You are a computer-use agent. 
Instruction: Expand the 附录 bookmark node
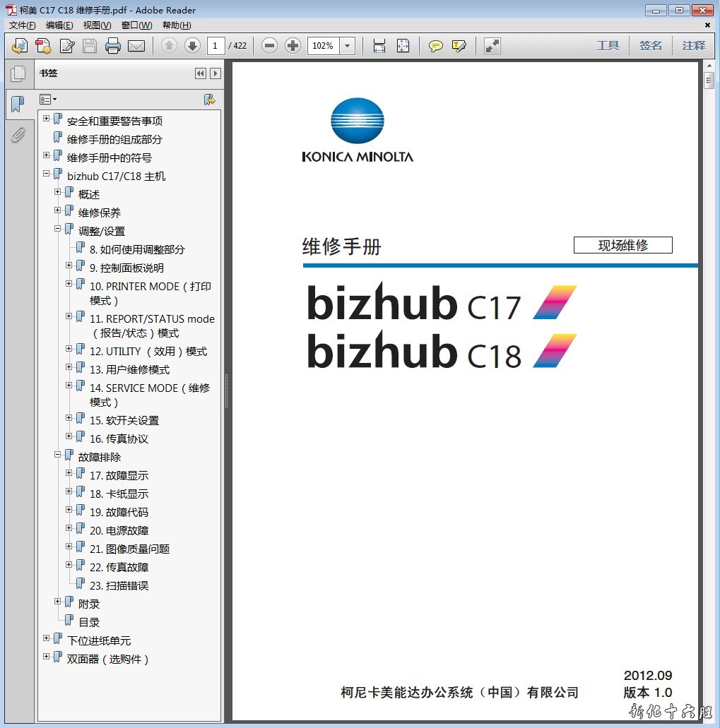tap(58, 602)
